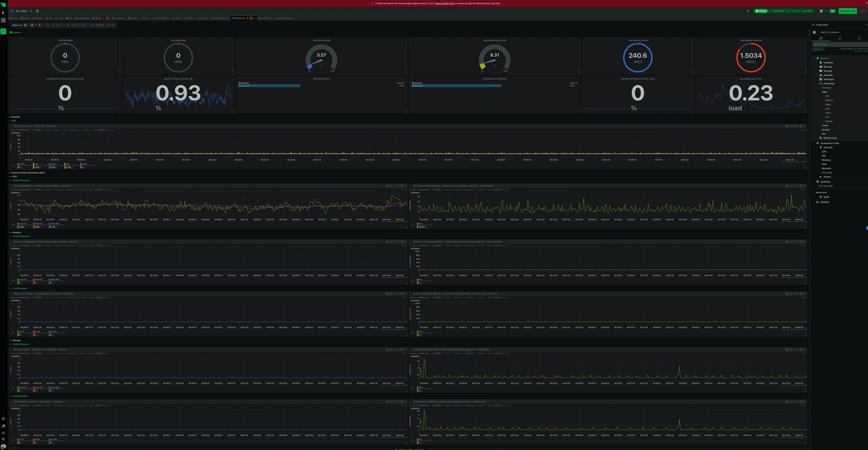Toggle the ANOMALY% filter badge

(x=818, y=50)
